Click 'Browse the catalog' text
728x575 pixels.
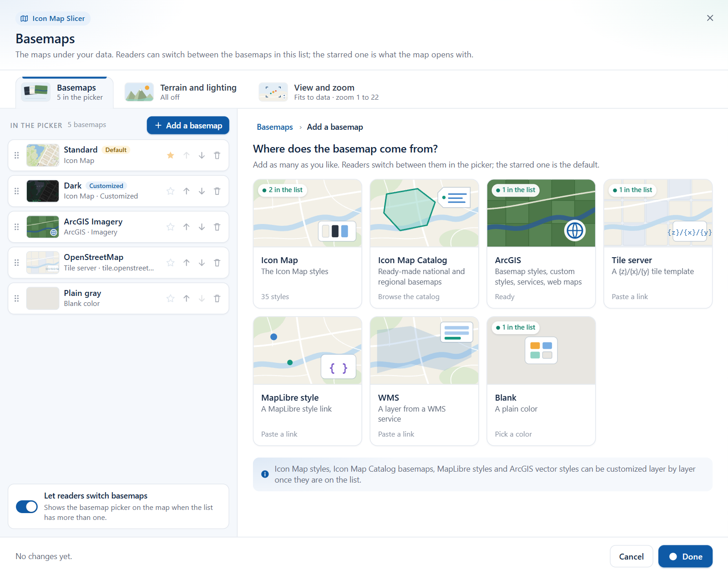coord(409,297)
